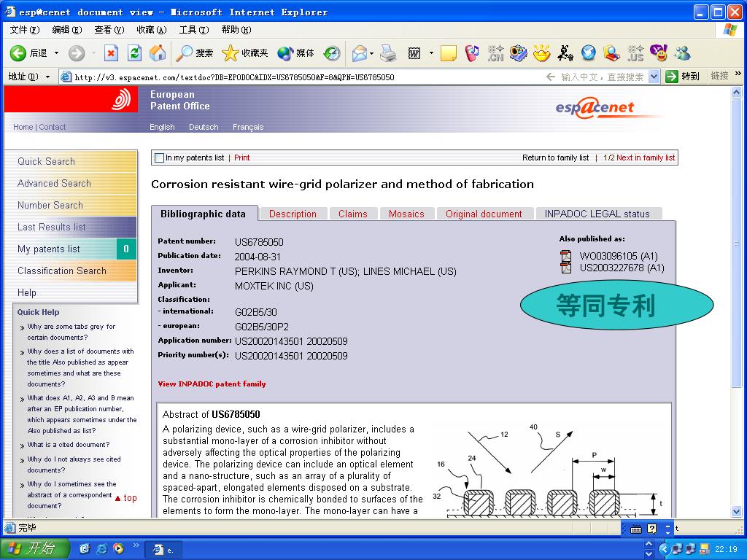Open the 收藏(A) menu

click(x=152, y=30)
